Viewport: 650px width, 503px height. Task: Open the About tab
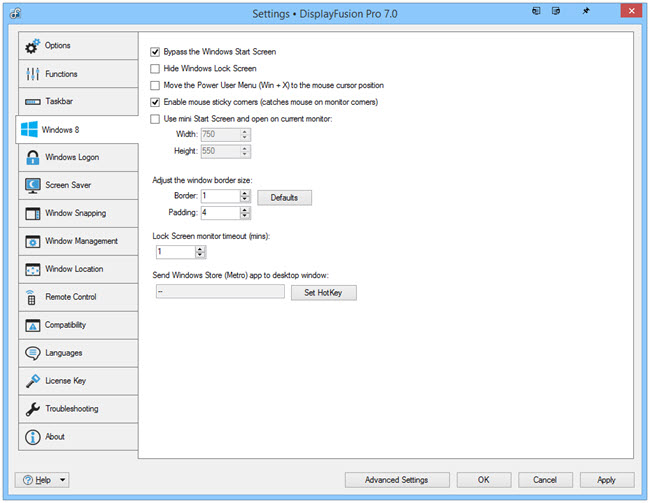[x=78, y=437]
